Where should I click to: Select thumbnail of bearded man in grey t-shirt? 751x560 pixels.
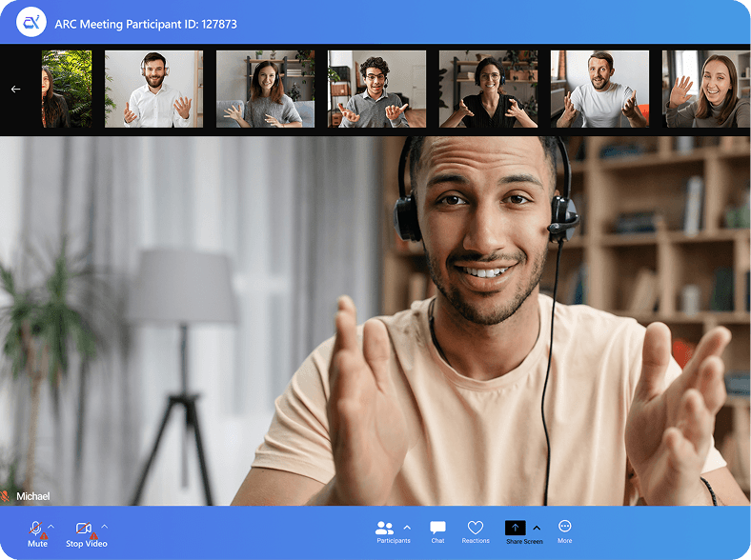tap(599, 89)
